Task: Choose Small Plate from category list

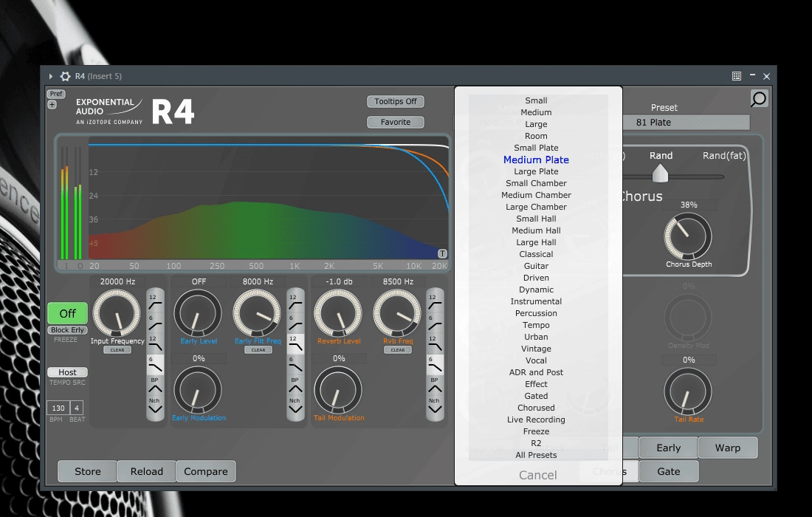Action: click(536, 148)
